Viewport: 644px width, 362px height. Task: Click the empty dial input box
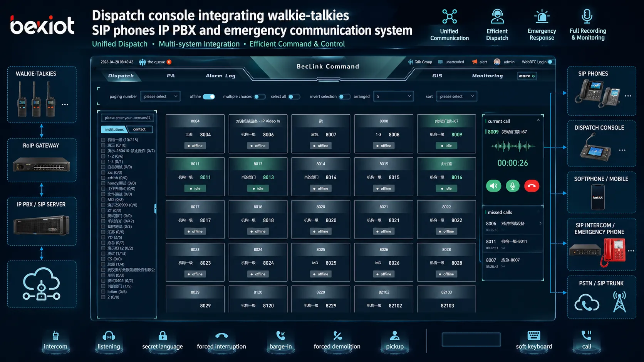pos(471,340)
